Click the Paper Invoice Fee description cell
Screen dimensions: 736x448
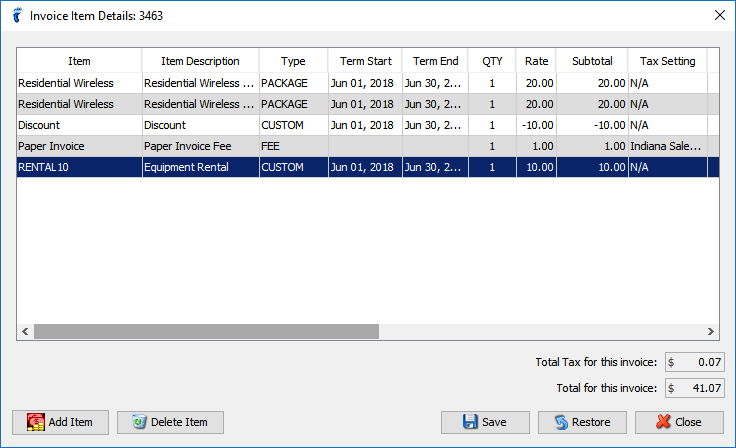(x=200, y=147)
